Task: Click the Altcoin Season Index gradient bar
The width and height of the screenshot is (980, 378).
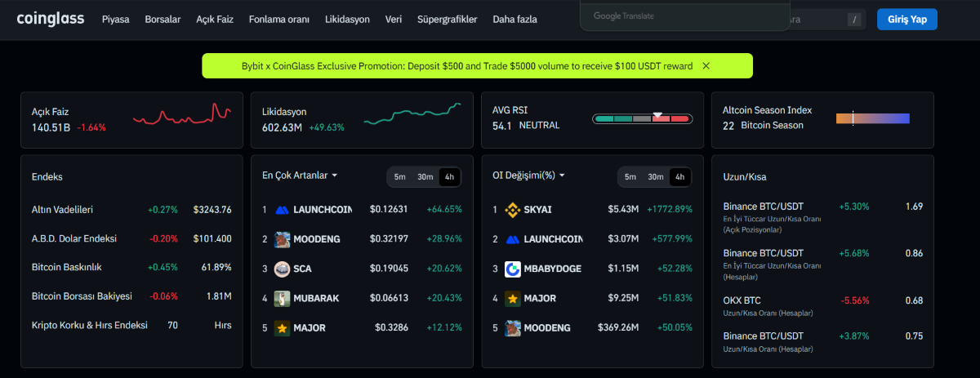Action: coord(873,118)
